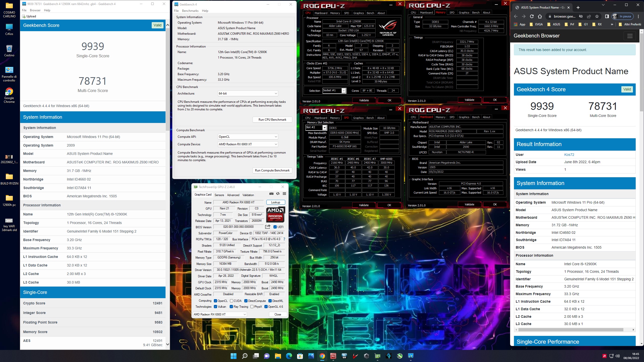Expand Chrome tab search chevron
Image resolution: width=644 pixels, height=362 pixels.
[x=603, y=5]
